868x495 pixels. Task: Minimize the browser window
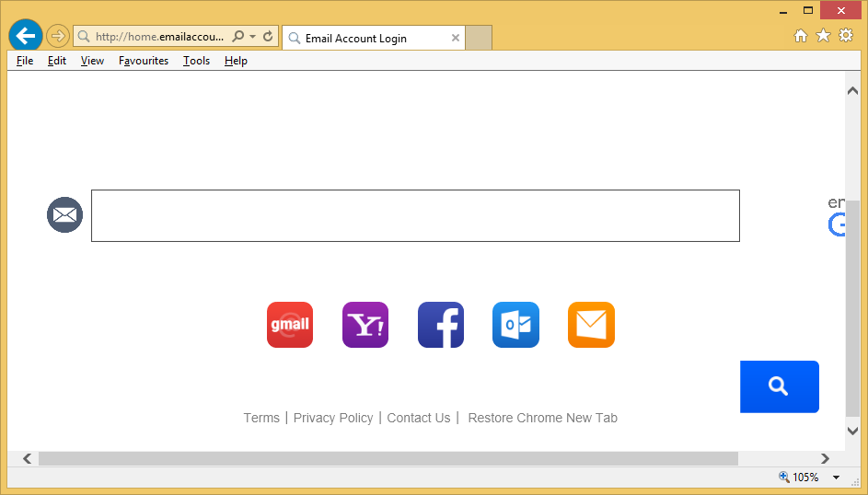(x=783, y=11)
